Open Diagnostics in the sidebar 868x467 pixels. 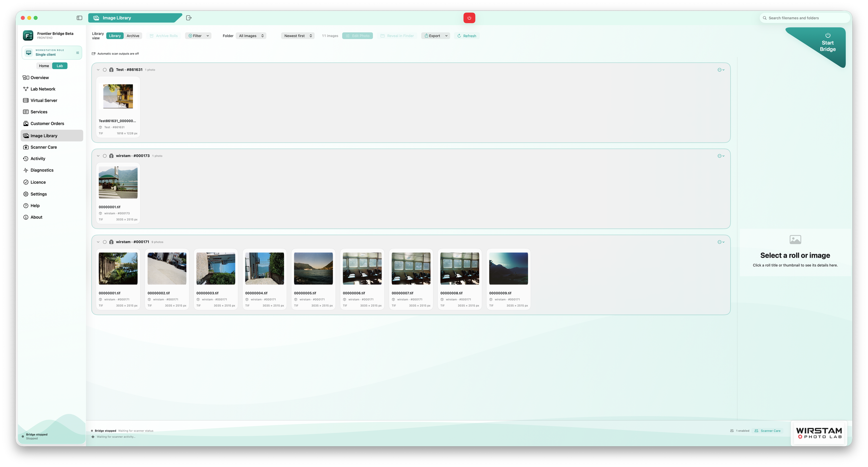[x=52, y=170]
